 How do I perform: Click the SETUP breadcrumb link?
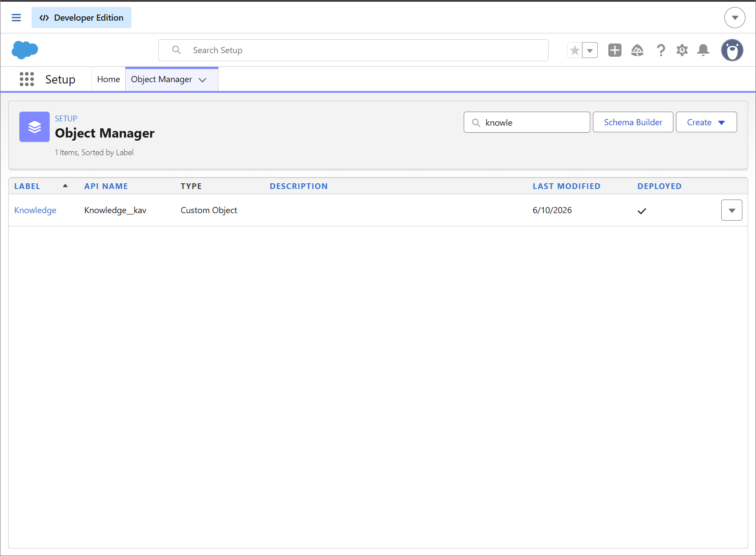[x=66, y=119]
